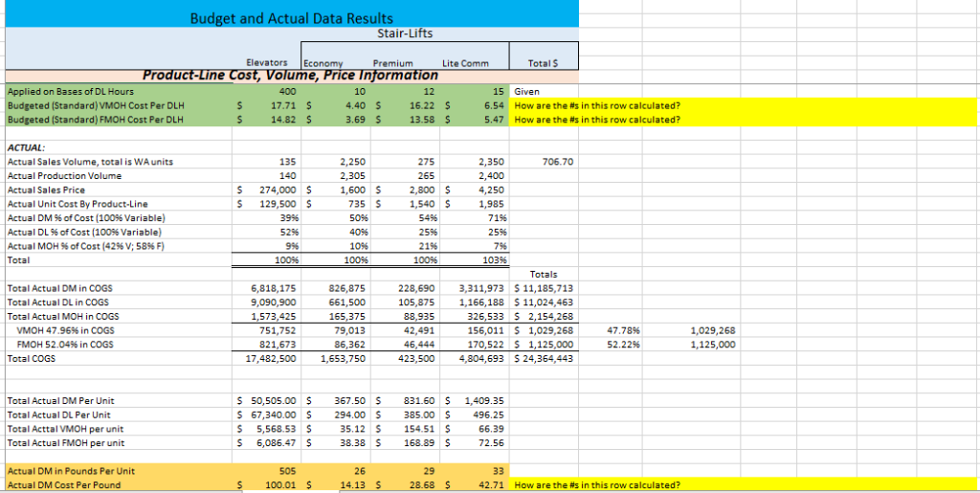
Task: Click the 52.22% percentage cell
Action: [x=625, y=345]
